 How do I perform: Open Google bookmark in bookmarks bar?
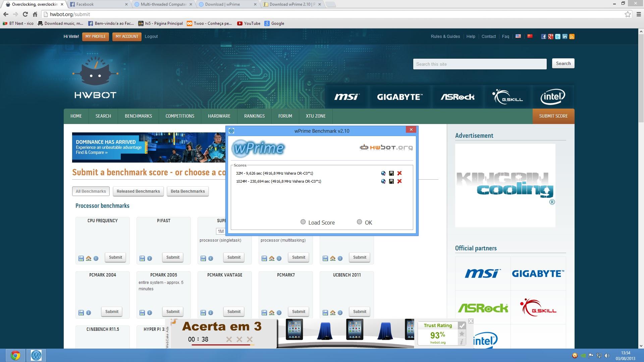pos(274,23)
